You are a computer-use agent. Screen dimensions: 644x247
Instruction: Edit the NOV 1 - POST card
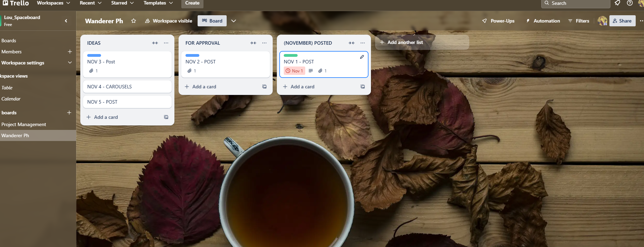pyautogui.click(x=362, y=57)
